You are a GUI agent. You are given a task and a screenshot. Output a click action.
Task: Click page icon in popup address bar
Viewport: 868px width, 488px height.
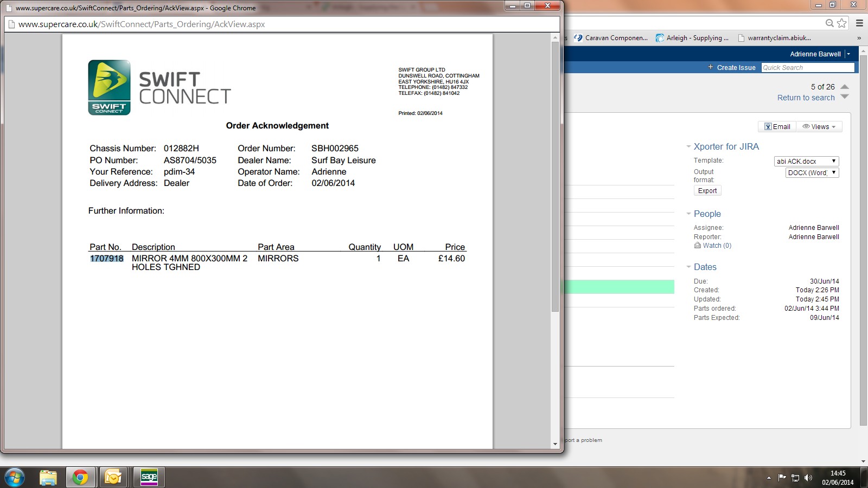pos(11,24)
